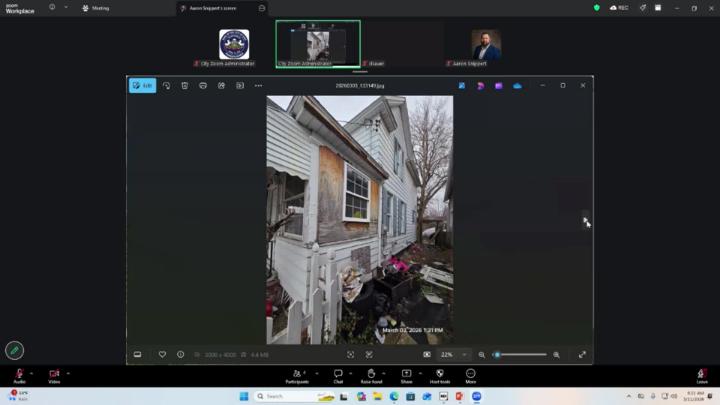Click the zoom in magnifier icon
This screenshot has width=720, height=405.
[x=557, y=354]
